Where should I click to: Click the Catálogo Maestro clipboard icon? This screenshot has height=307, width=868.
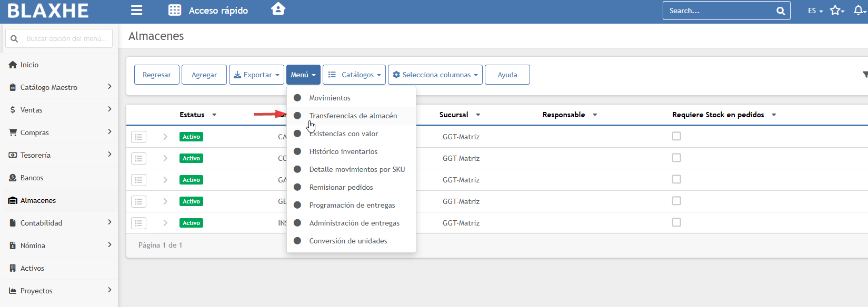pyautogui.click(x=13, y=87)
